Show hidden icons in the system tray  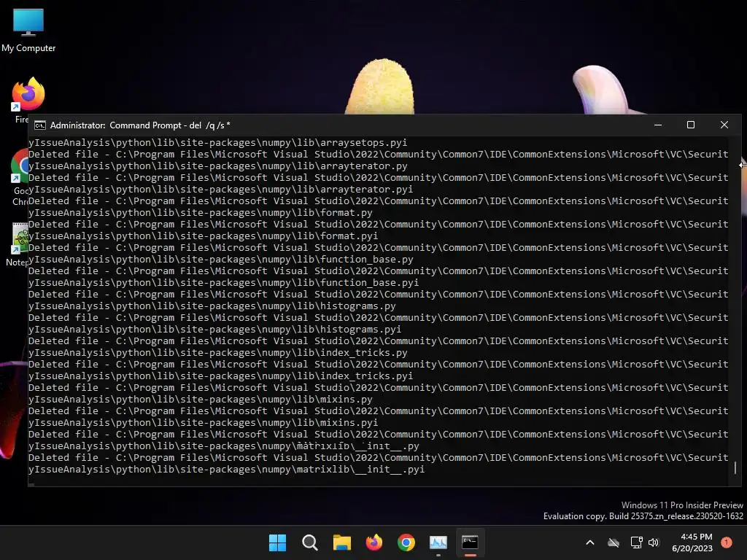tap(589, 542)
